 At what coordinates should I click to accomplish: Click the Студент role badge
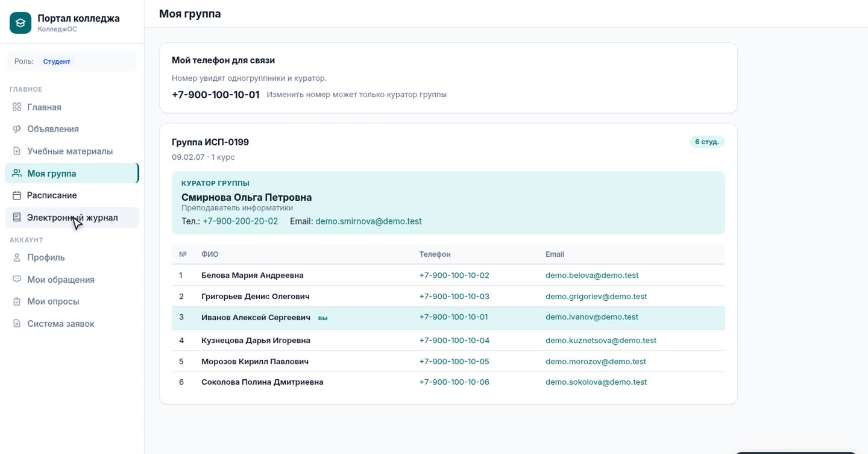tap(57, 61)
